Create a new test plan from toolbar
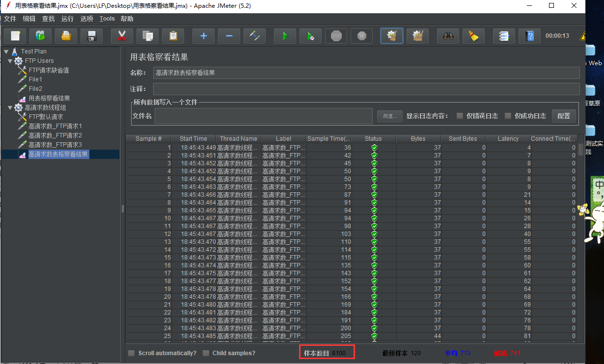The image size is (604, 364). [x=15, y=36]
